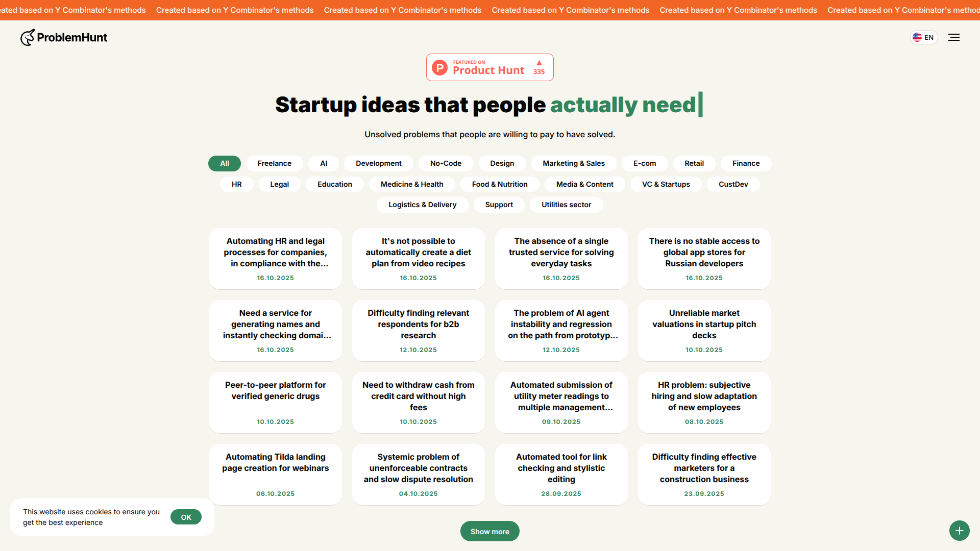Click the green plus floating button
Image resolution: width=980 pixels, height=551 pixels.
(x=959, y=531)
